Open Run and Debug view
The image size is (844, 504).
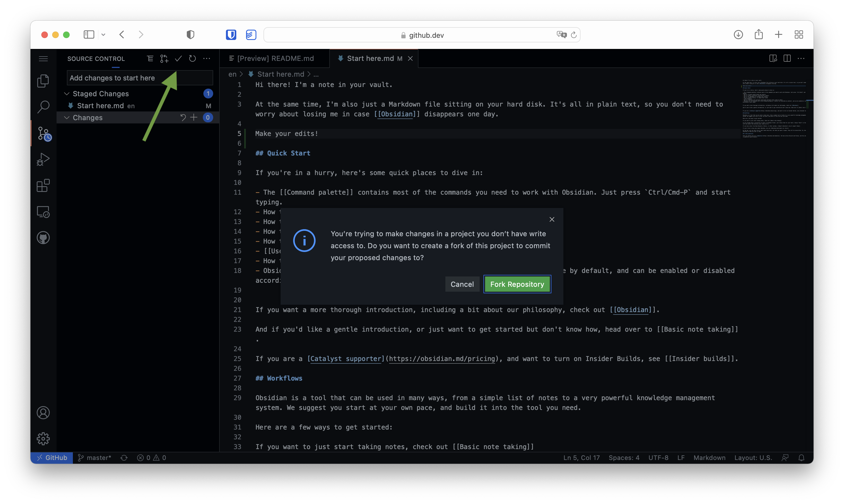(43, 159)
